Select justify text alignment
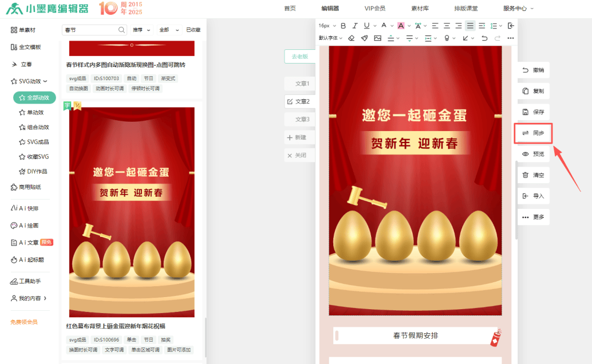592x364 pixels. (x=470, y=26)
